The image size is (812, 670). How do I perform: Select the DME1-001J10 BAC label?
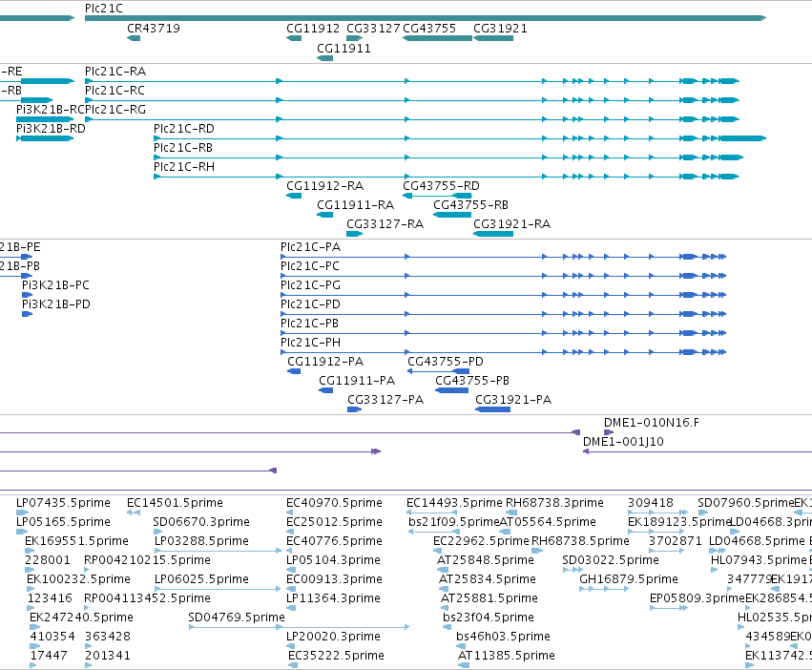pyautogui.click(x=623, y=443)
